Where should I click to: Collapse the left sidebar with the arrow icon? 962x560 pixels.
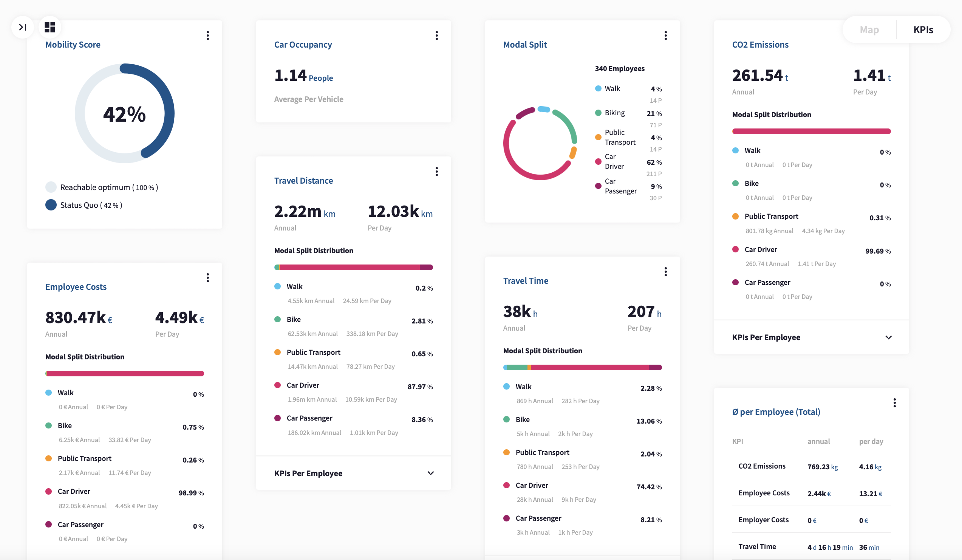point(23,27)
